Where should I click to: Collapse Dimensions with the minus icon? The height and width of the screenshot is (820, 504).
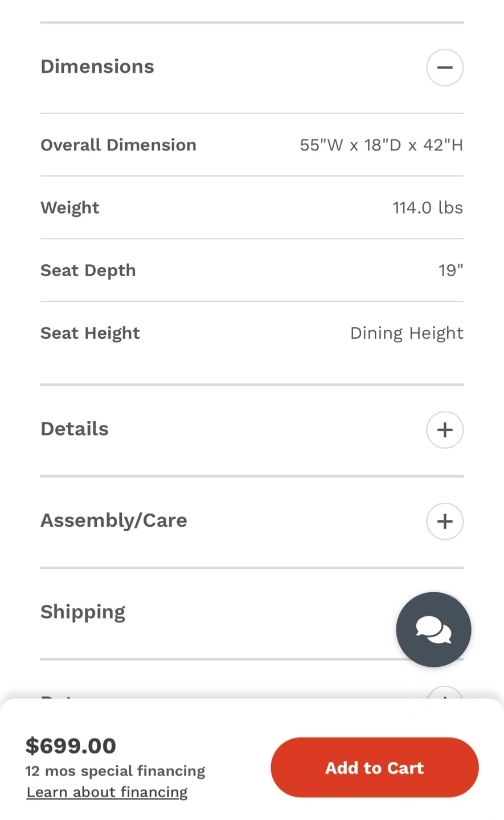tap(445, 67)
